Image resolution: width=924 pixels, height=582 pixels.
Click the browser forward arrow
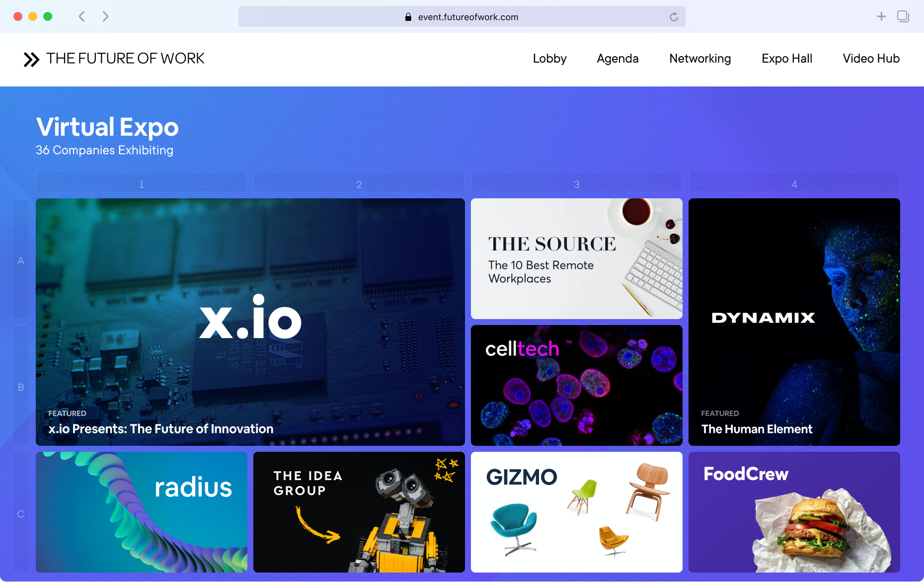click(105, 16)
